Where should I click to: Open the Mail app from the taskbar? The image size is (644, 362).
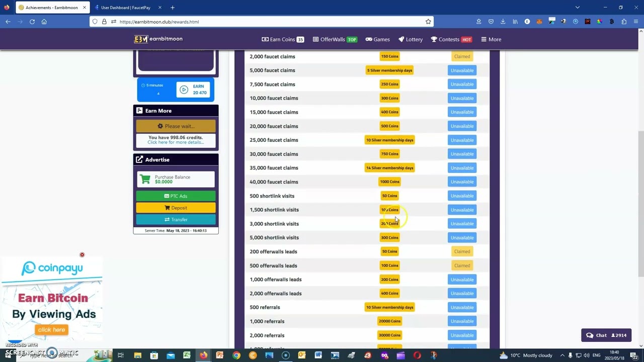171,355
